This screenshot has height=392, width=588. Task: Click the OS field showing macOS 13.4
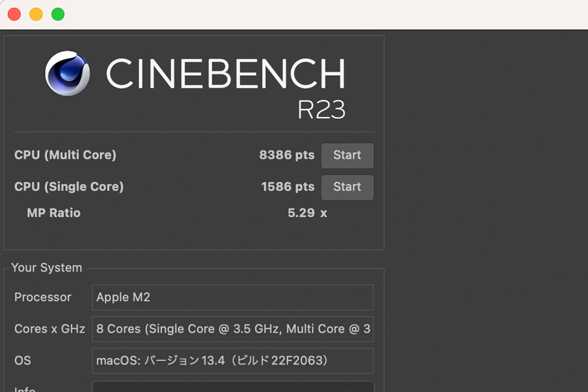[x=233, y=361]
